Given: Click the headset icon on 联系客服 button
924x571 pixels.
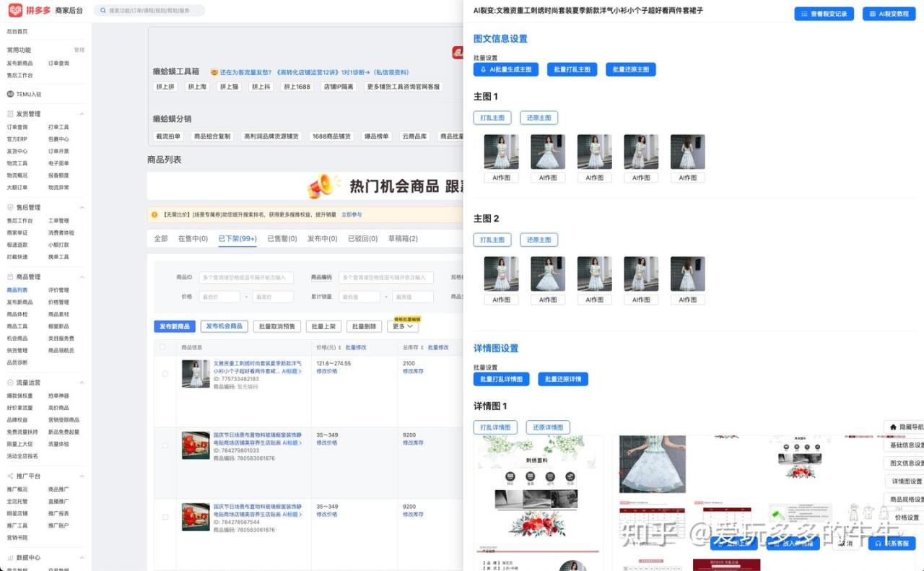Looking at the screenshot, I should 878,544.
